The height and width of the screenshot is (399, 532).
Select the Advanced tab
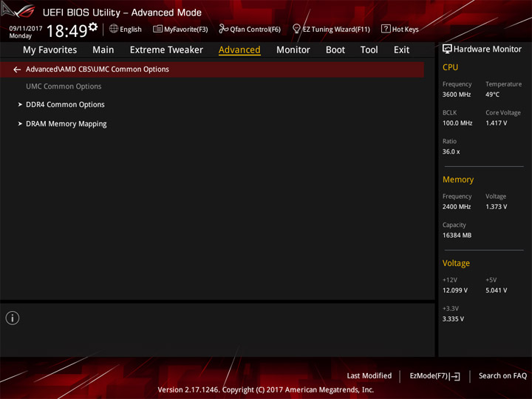coord(239,50)
